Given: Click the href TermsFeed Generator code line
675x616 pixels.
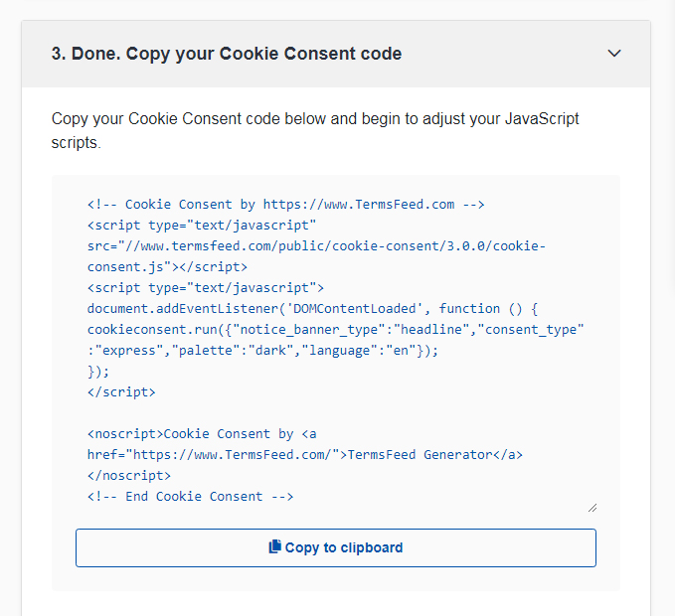Looking at the screenshot, I should [x=305, y=455].
